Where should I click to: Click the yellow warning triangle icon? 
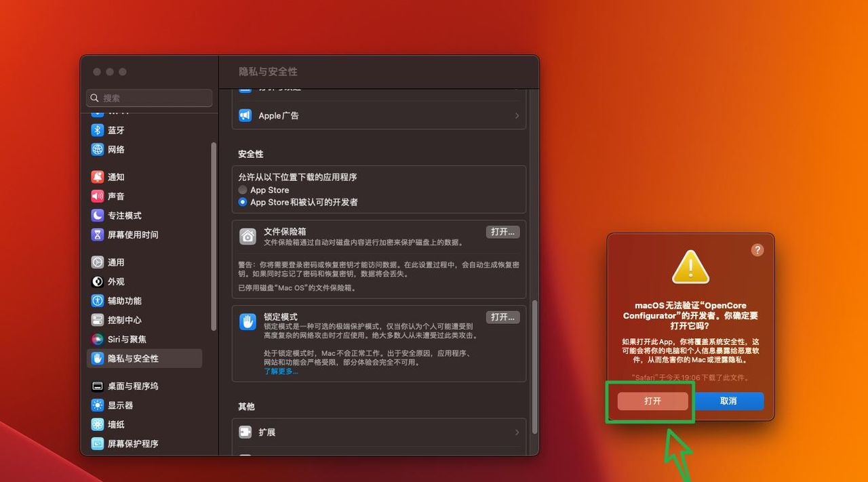click(690, 267)
